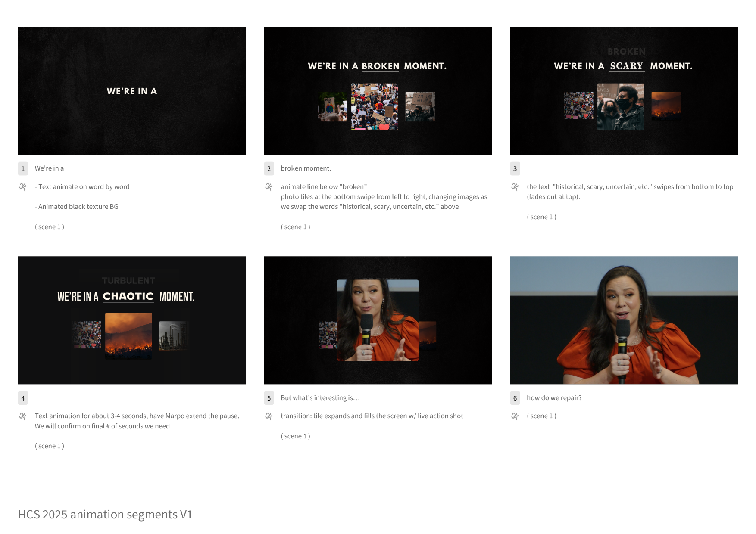
Task: Select frame number badge 1
Action: click(x=23, y=168)
